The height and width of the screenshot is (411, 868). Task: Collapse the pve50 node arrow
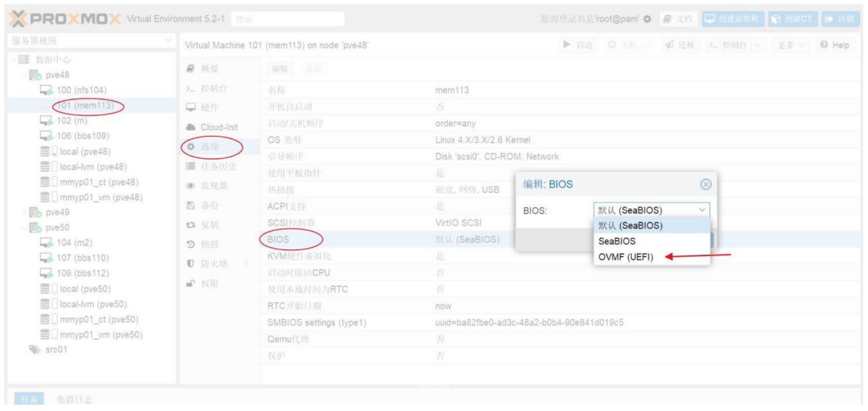pos(25,227)
